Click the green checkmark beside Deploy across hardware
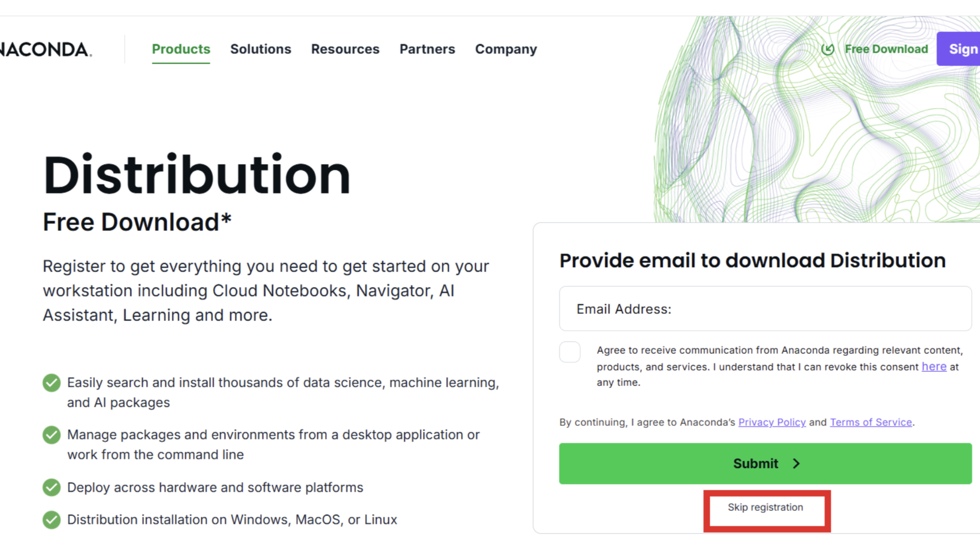 click(x=51, y=487)
